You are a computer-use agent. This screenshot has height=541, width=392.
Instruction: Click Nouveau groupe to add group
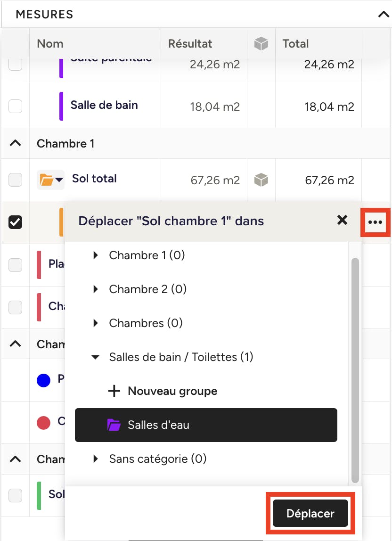coord(172,391)
